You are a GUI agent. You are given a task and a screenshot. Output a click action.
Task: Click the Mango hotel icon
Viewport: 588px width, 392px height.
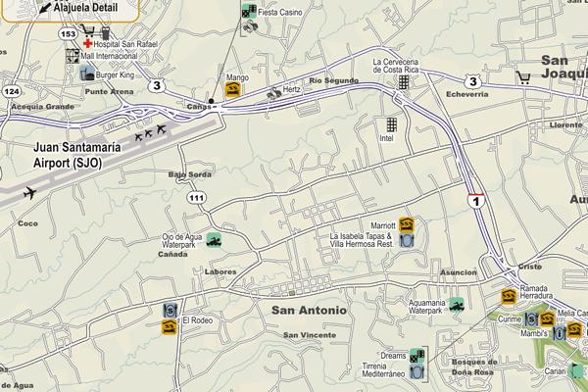(233, 89)
